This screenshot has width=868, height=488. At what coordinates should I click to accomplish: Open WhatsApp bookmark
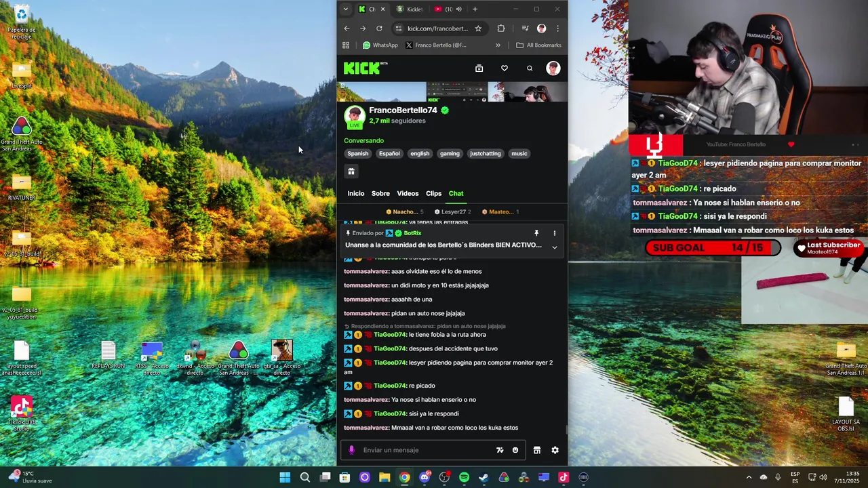pyautogui.click(x=380, y=45)
